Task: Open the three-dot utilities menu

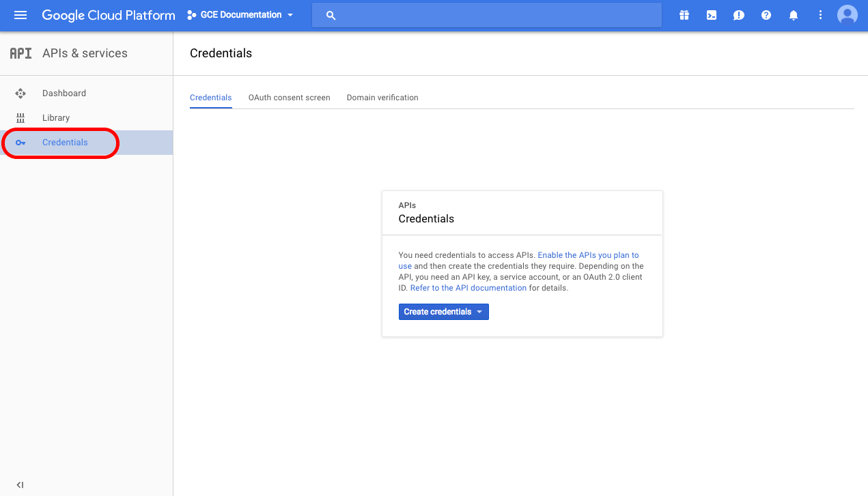Action: click(821, 15)
